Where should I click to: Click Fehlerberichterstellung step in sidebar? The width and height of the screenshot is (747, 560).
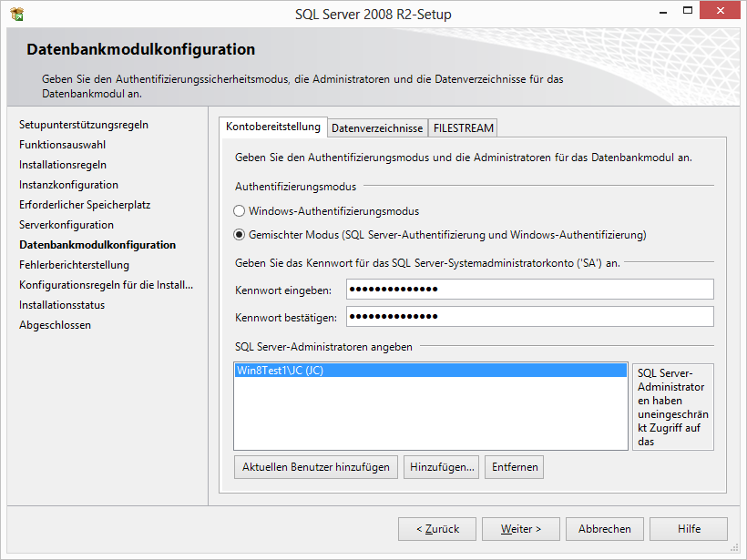click(x=75, y=265)
